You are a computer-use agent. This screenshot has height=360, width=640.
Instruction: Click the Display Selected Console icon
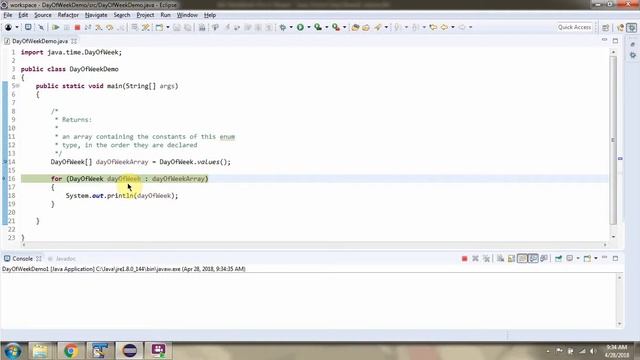point(570,259)
